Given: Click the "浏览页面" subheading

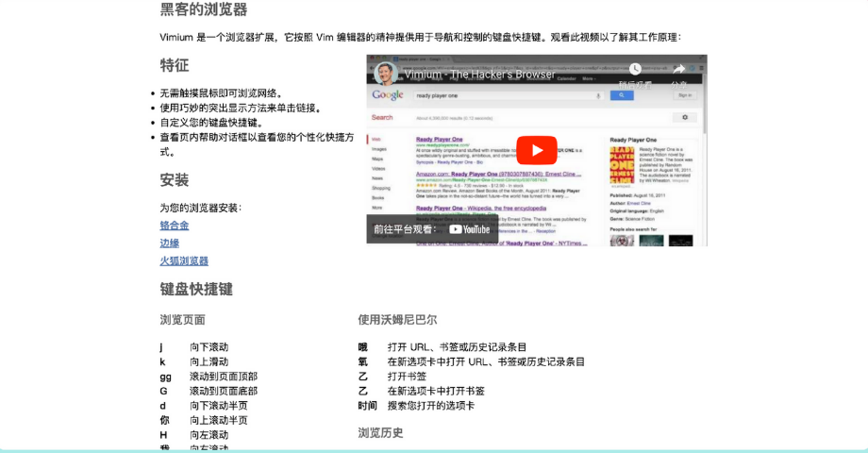Looking at the screenshot, I should pyautogui.click(x=183, y=320).
